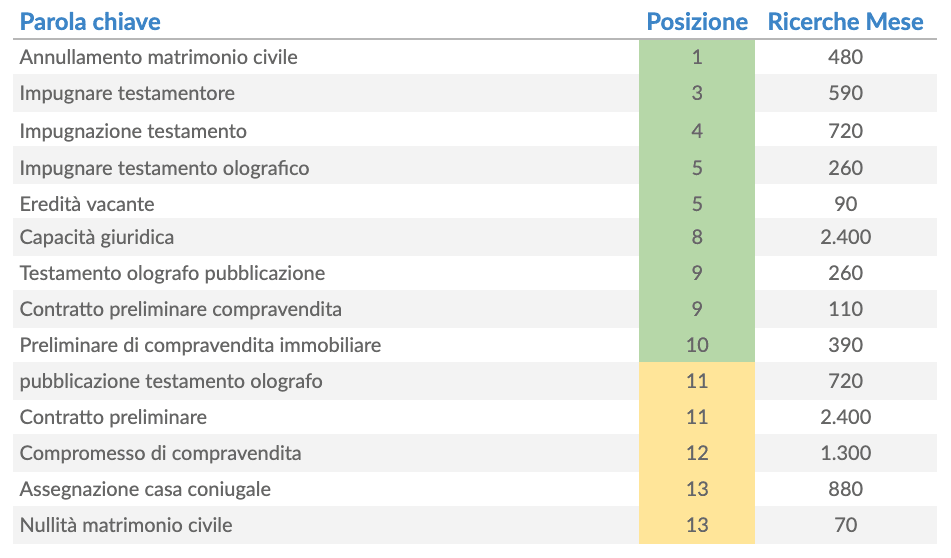Click the 'Eredità vacante' keyword
This screenshot has width=951, height=558.
(x=87, y=204)
